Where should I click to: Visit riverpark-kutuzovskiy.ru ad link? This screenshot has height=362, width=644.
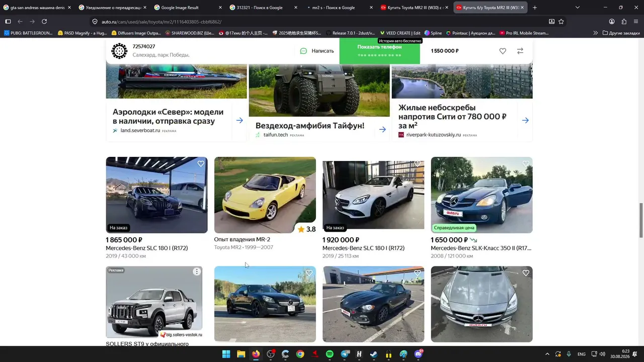coord(434,135)
